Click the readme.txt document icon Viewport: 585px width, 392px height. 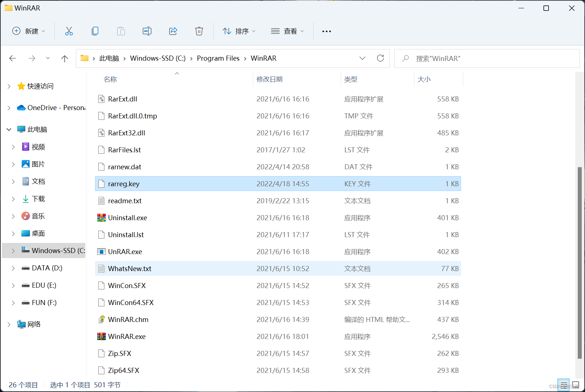[x=102, y=201]
